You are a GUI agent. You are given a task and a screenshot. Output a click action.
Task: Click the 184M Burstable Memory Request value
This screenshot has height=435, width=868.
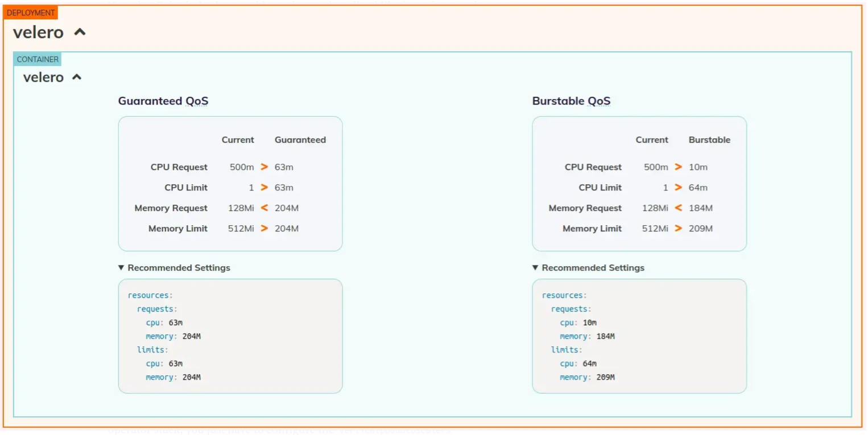pos(701,208)
